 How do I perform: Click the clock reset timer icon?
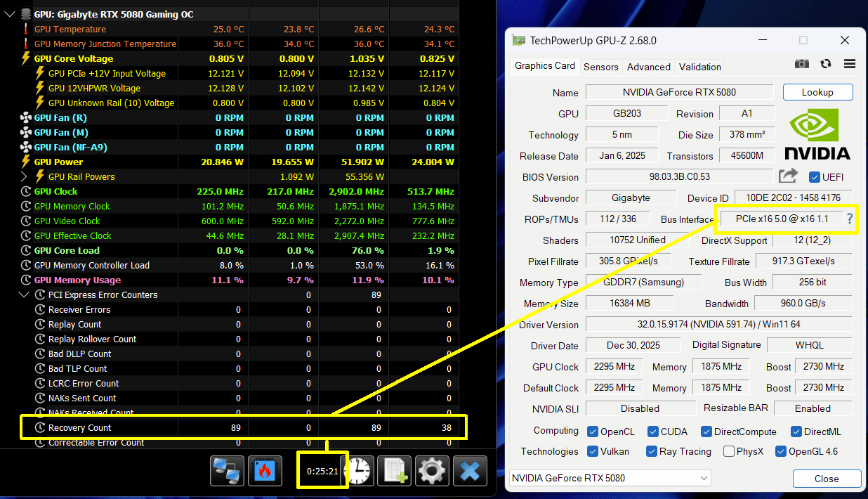click(x=360, y=470)
